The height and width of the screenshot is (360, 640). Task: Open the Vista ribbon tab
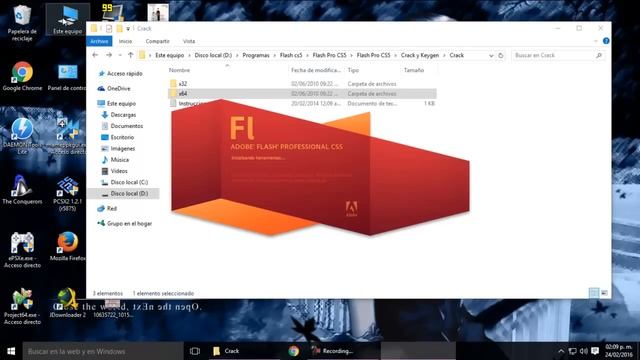pos(189,41)
